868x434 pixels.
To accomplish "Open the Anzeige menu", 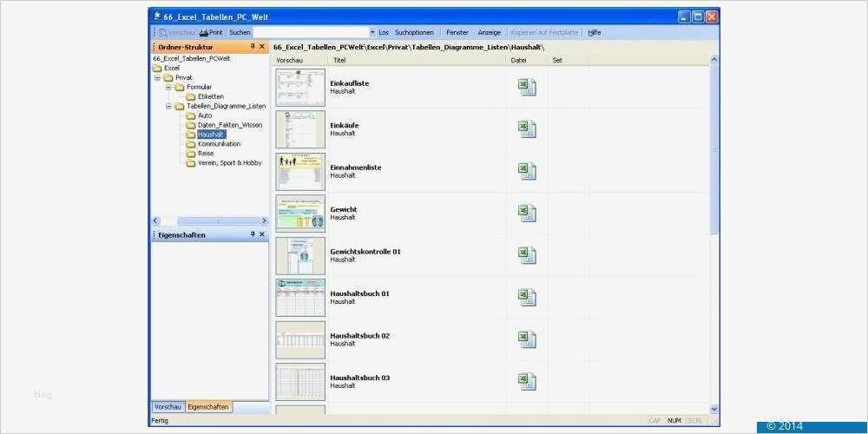I will coord(490,33).
